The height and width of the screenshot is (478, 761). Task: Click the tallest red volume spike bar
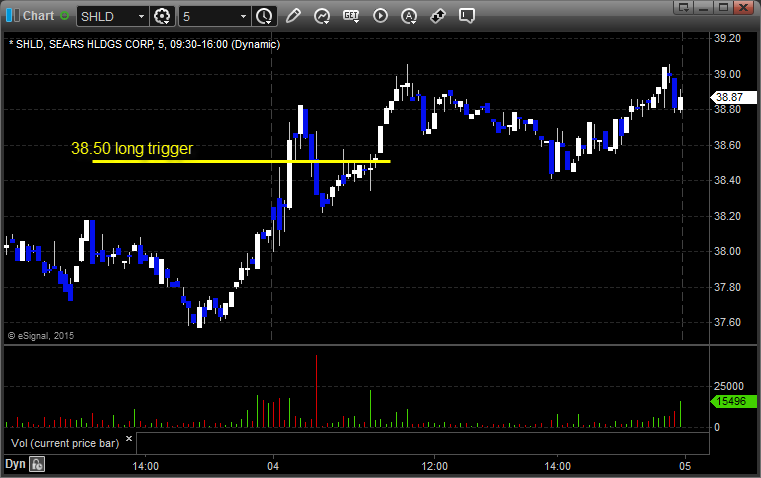point(316,391)
